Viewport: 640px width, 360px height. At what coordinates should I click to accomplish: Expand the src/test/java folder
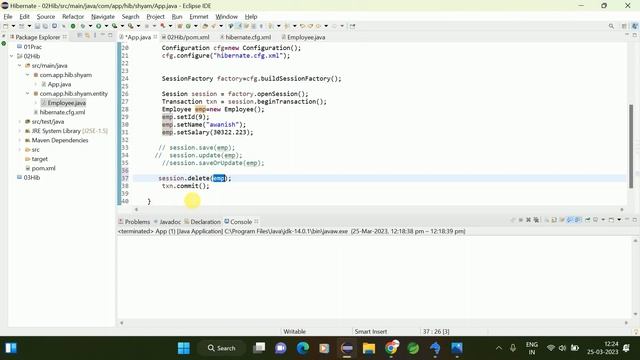tap(20, 122)
